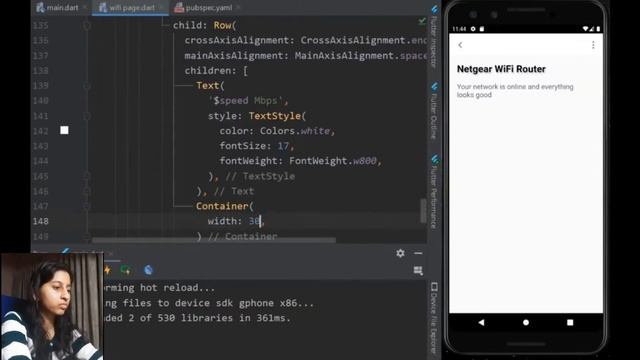
Task: Hide the console tool window
Action: pos(418,253)
